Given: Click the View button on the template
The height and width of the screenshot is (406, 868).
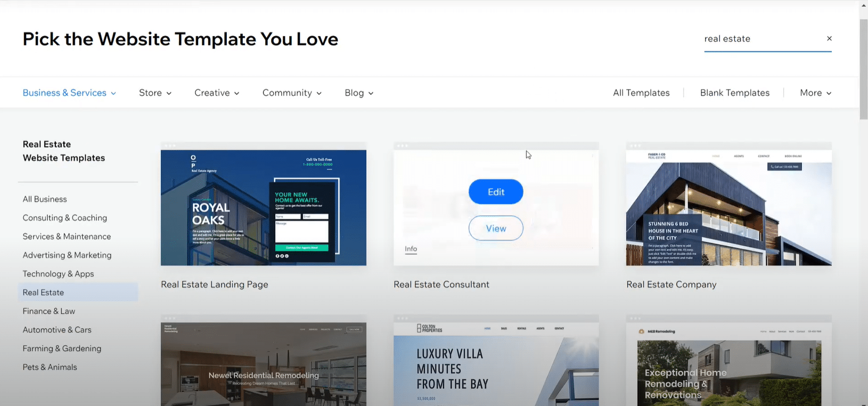Looking at the screenshot, I should pyautogui.click(x=496, y=228).
